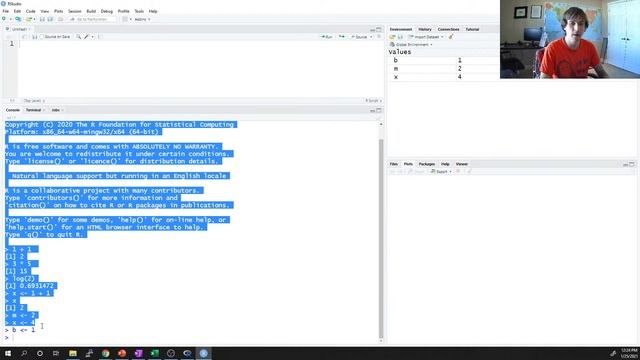
Task: Clear environment objects with broom icon
Action: click(x=451, y=37)
